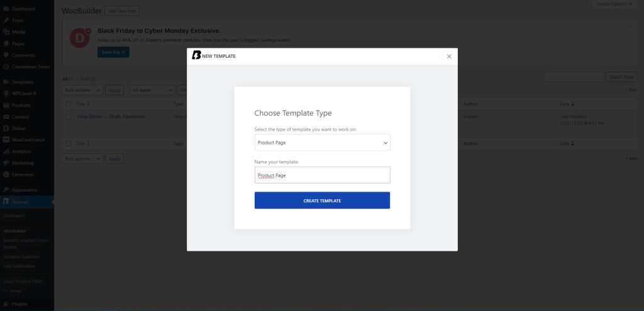This screenshot has width=644, height=311.
Task: Click the Save Big button
Action: (113, 52)
